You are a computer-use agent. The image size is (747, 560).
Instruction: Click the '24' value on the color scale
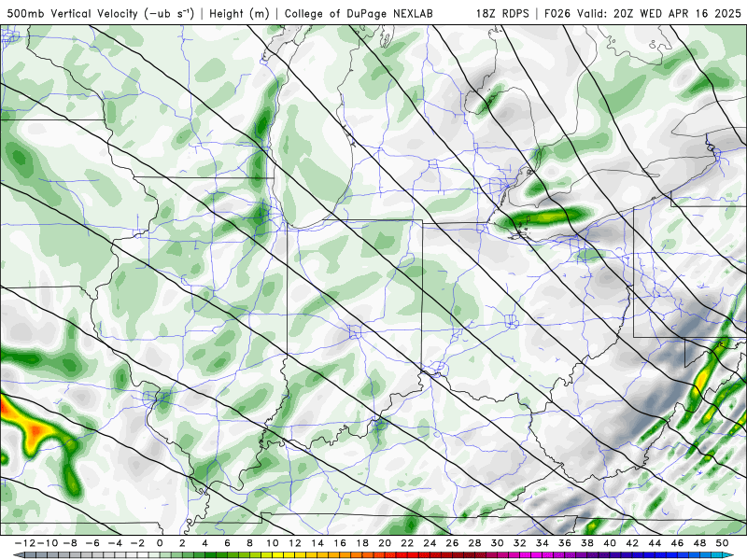[x=430, y=543]
